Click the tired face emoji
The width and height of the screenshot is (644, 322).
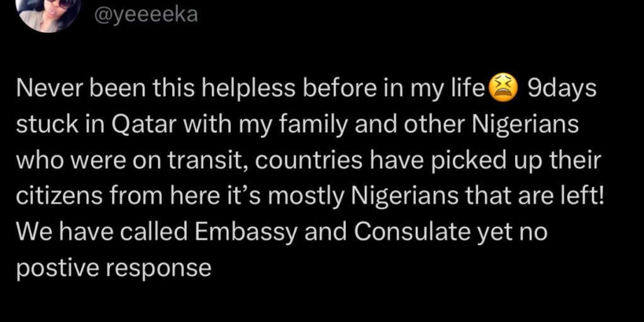503,91
